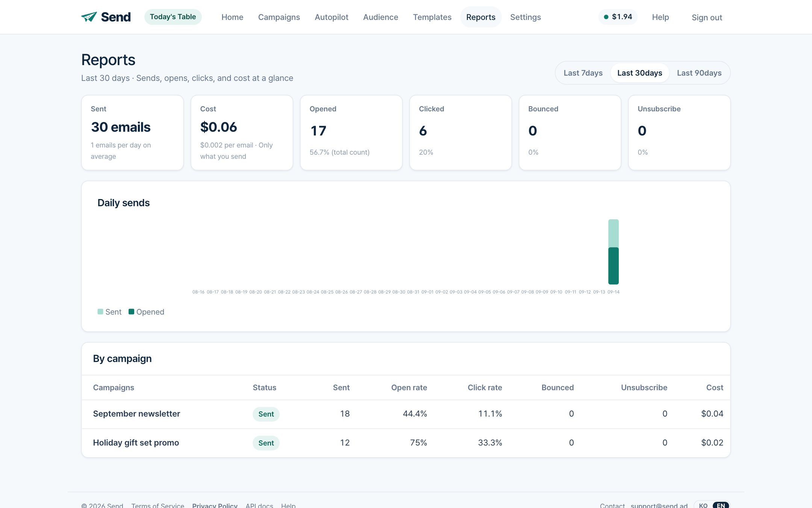Click the 09-14 bar in Daily sends

coord(614,252)
